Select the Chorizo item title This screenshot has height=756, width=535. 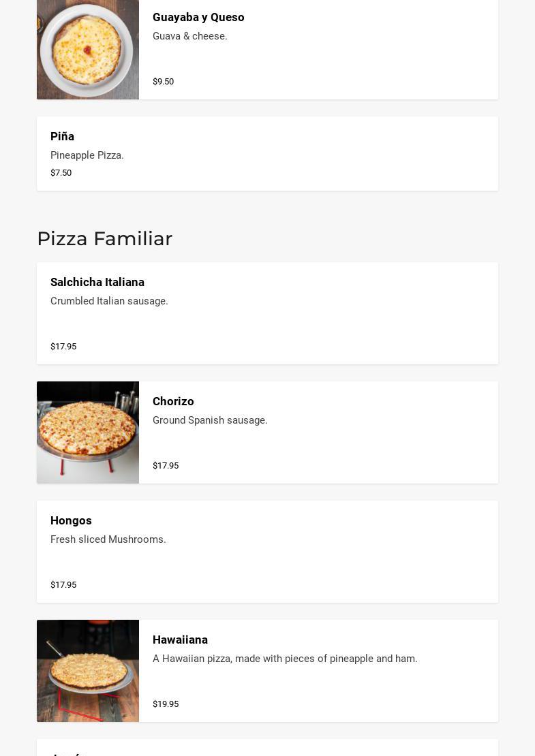tap(173, 401)
